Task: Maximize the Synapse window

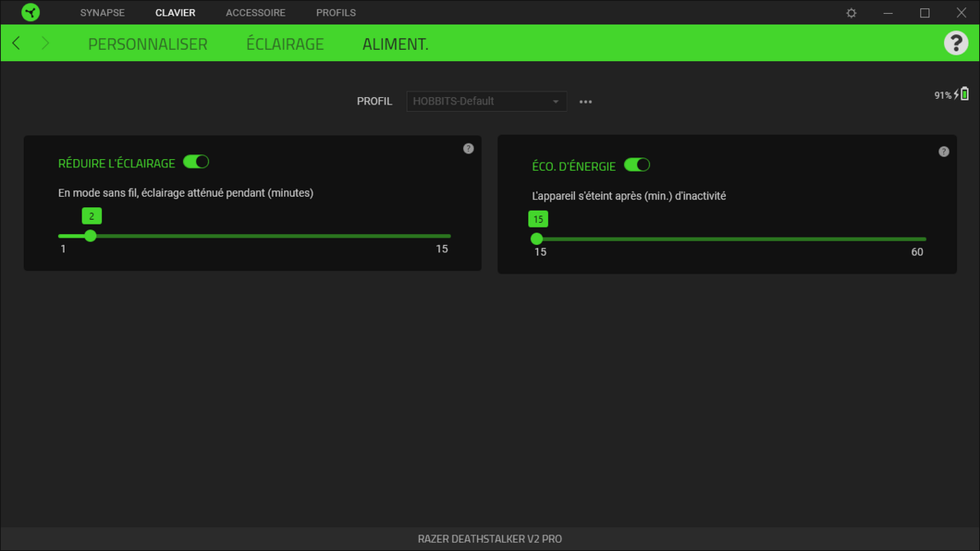Action: point(924,13)
